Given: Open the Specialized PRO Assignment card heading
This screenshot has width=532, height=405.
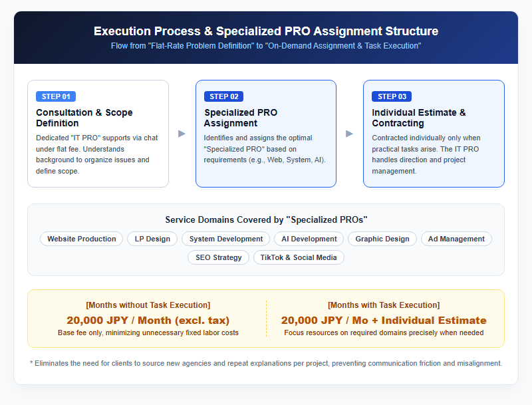Looking at the screenshot, I should click(x=241, y=118).
